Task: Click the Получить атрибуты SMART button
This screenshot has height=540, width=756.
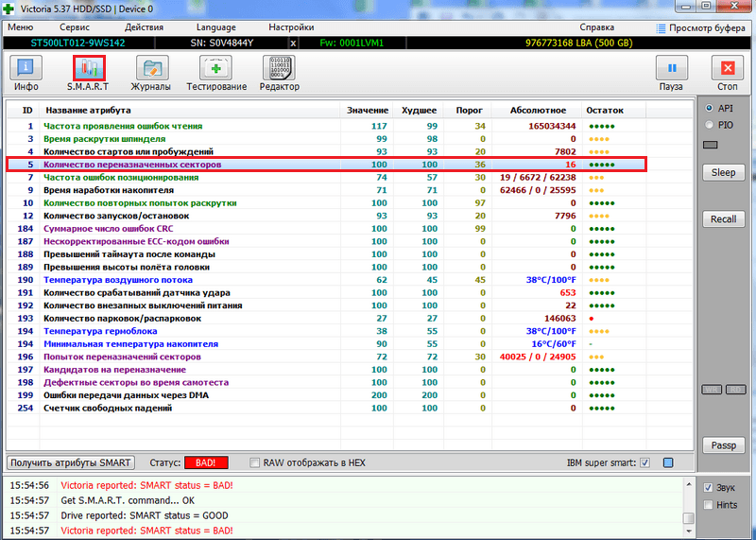Action: [x=70, y=462]
